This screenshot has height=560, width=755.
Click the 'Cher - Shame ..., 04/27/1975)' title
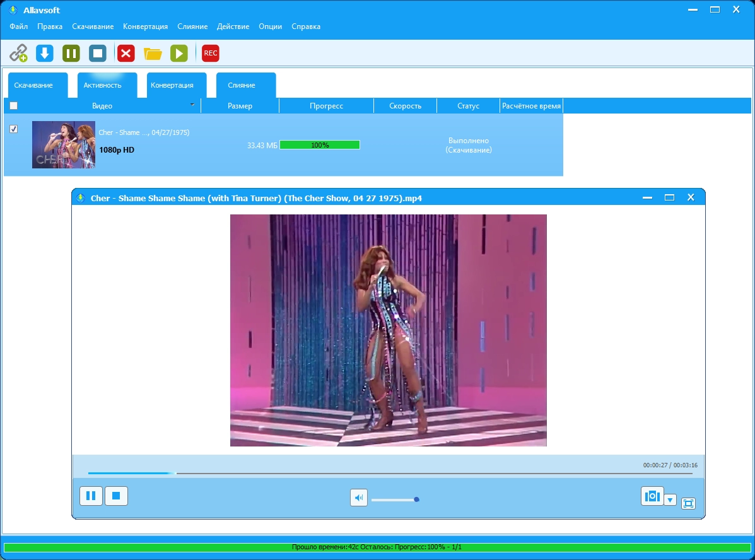pyautogui.click(x=144, y=132)
